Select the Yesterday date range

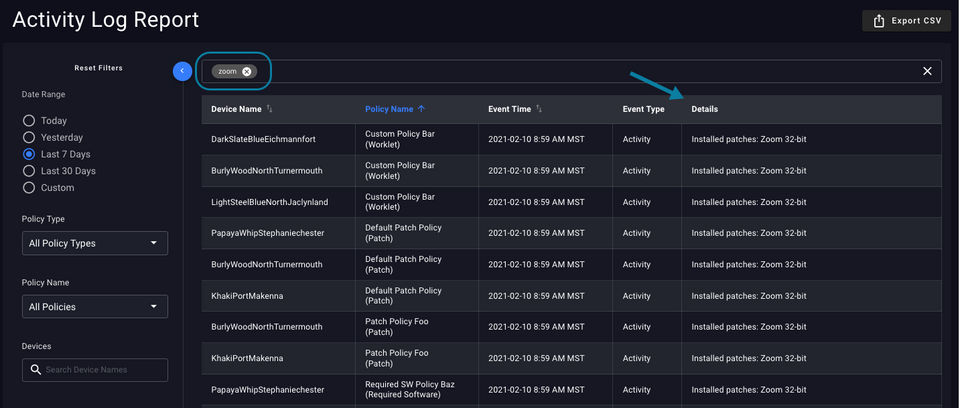pos(29,137)
